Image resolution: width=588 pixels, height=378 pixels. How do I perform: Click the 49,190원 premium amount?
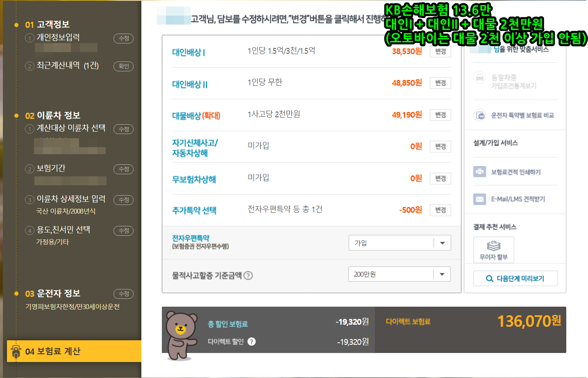(407, 115)
